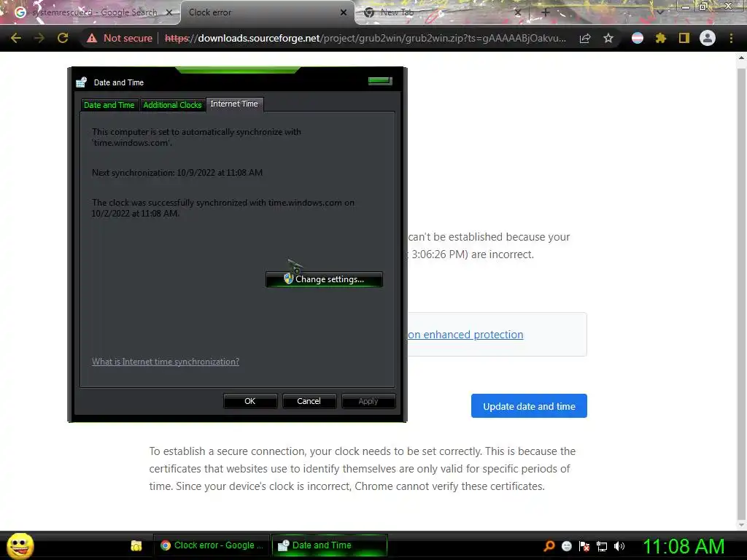Viewport: 747px width, 560px height.
Task: Open the volume speaker tray icon
Action: point(619,546)
